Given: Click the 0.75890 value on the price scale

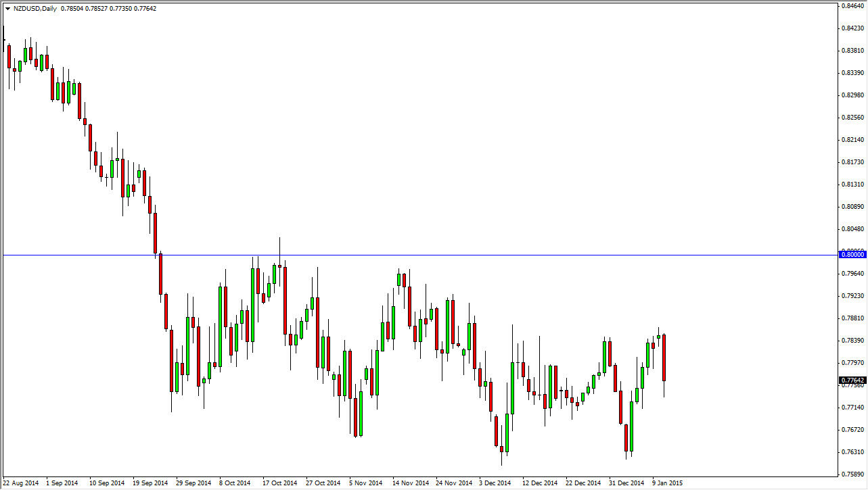Looking at the screenshot, I should click(x=851, y=475).
